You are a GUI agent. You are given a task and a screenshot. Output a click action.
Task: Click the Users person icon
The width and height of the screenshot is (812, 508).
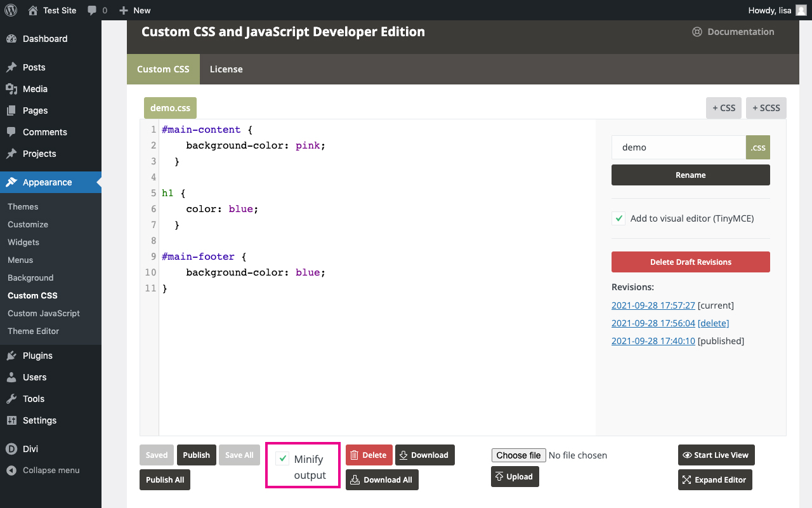coord(11,377)
